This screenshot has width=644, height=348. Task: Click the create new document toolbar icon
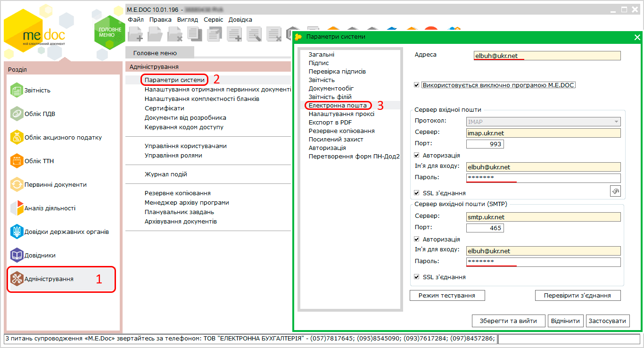coord(136,34)
